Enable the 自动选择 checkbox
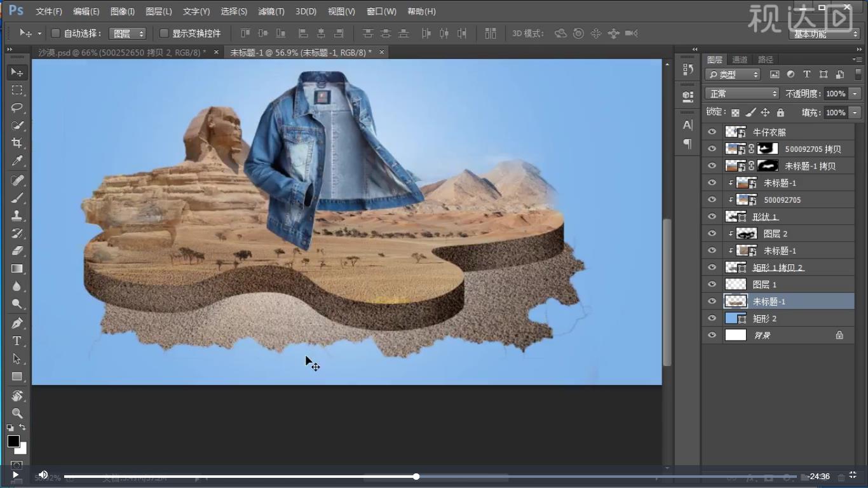868x488 pixels. click(x=55, y=33)
